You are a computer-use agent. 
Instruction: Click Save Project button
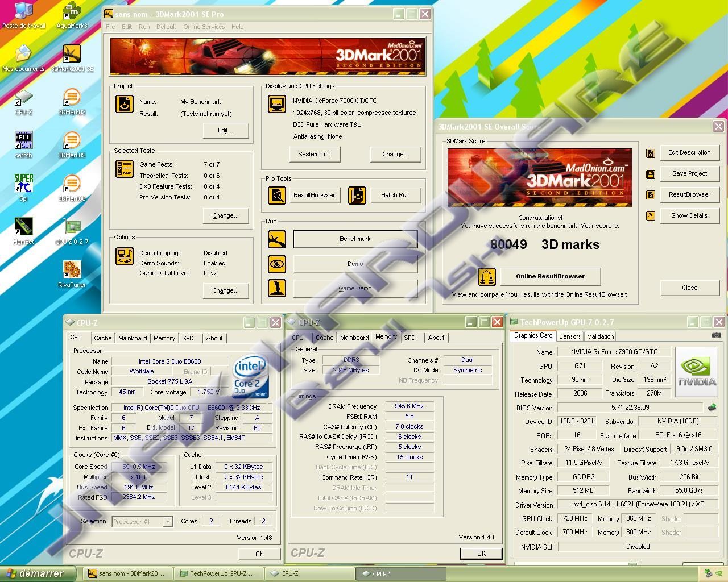(689, 174)
